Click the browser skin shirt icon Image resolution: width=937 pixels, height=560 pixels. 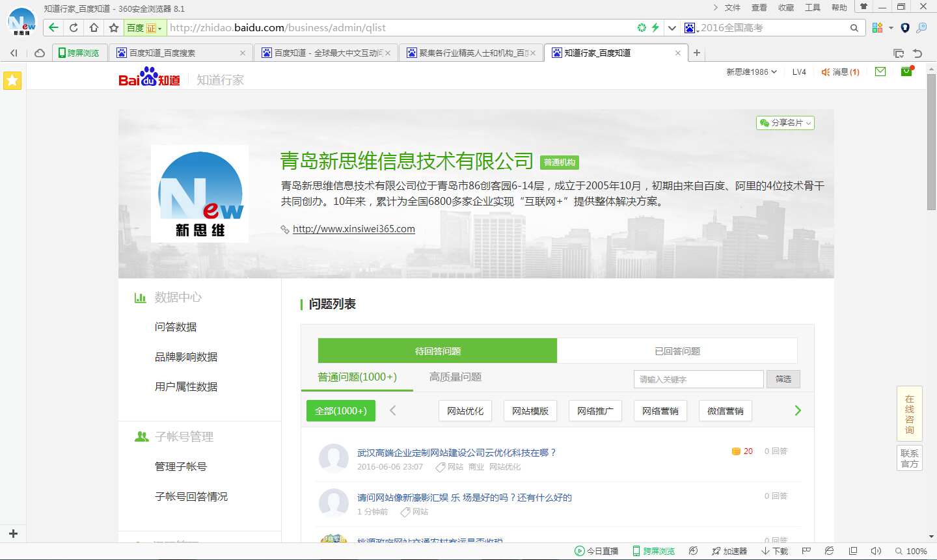click(x=863, y=7)
